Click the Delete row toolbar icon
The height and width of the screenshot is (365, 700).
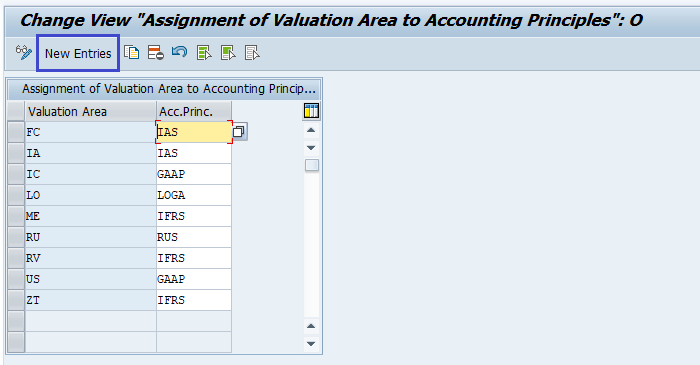coord(156,53)
